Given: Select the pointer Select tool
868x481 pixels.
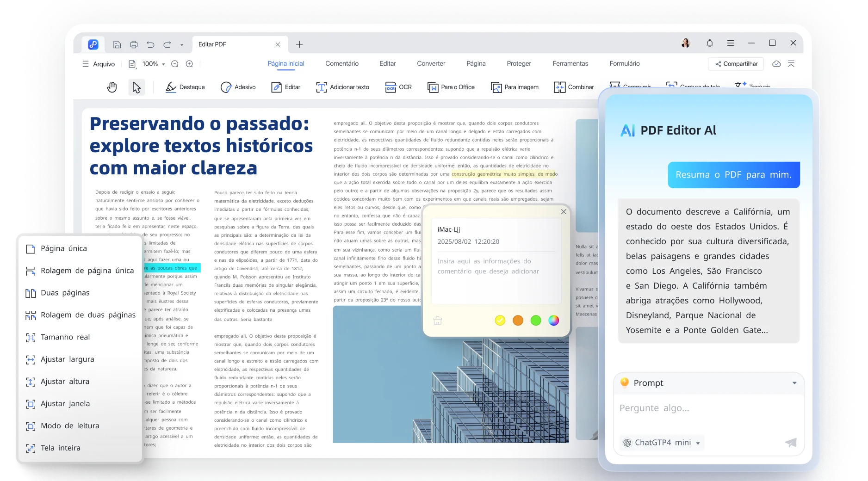Looking at the screenshot, I should (136, 87).
